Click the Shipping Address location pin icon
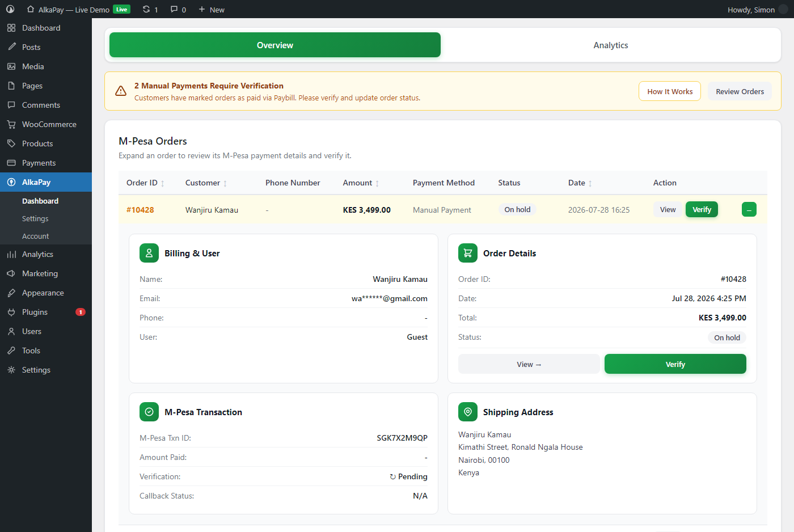Viewport: 794px width, 532px height. pos(468,412)
